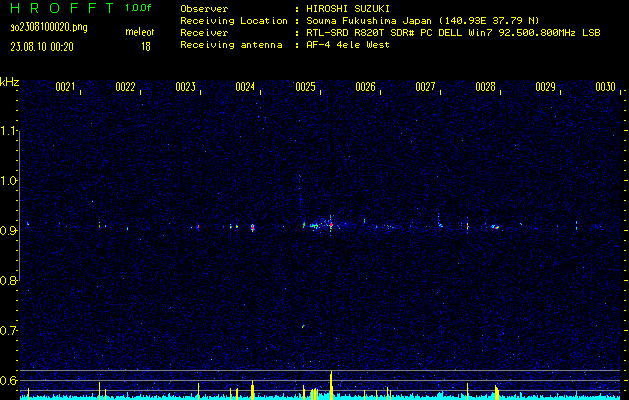Viewport: 629px width, 400px height.
Task: Click the 0023 time marker
Action: coord(185,87)
